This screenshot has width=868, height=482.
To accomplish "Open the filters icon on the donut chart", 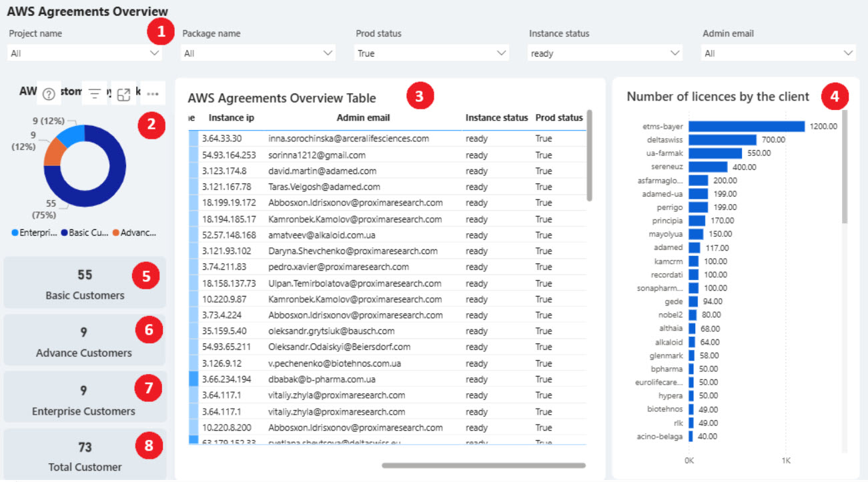I will coord(95,94).
